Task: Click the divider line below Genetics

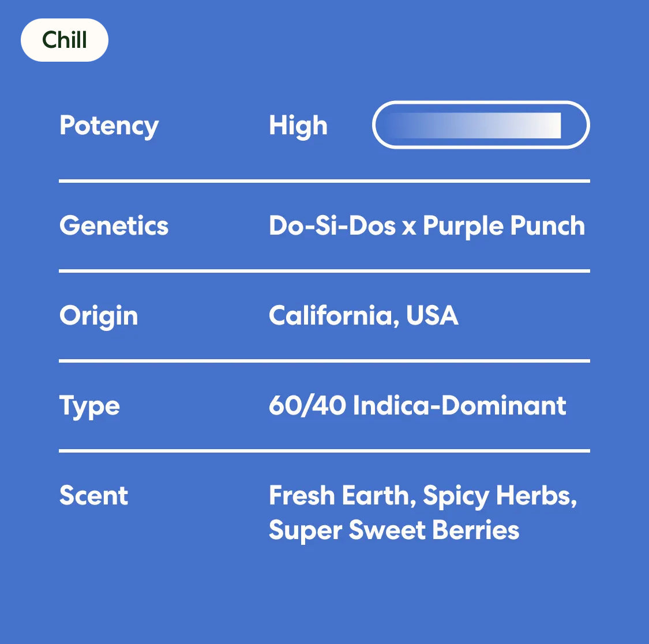Action: pos(324,272)
